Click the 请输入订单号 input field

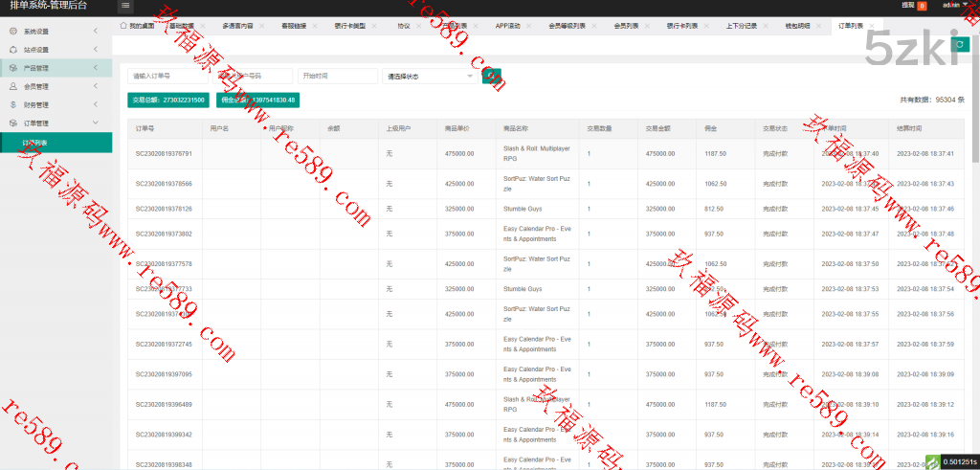click(x=167, y=76)
